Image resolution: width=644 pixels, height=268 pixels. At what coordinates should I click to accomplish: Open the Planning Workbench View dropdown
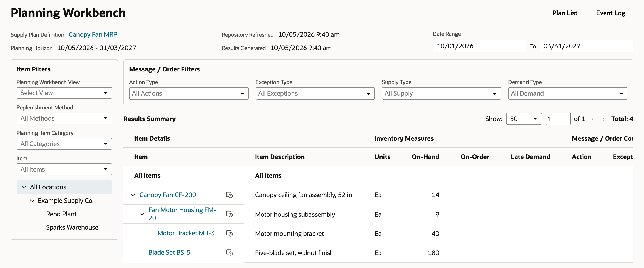[64, 93]
